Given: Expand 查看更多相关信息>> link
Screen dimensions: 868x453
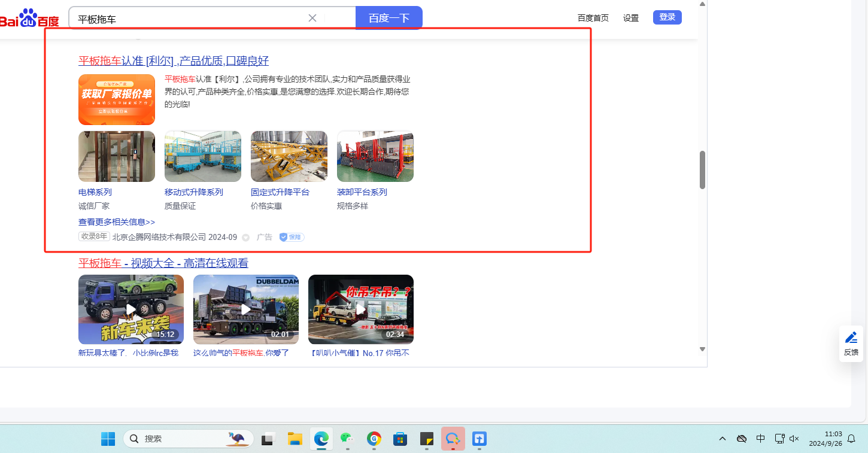Looking at the screenshot, I should (117, 222).
